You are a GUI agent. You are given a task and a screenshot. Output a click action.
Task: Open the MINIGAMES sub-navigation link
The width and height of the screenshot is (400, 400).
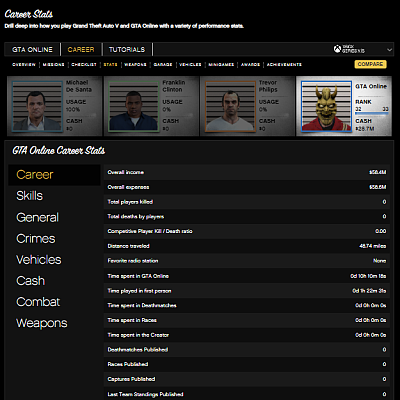tap(221, 65)
